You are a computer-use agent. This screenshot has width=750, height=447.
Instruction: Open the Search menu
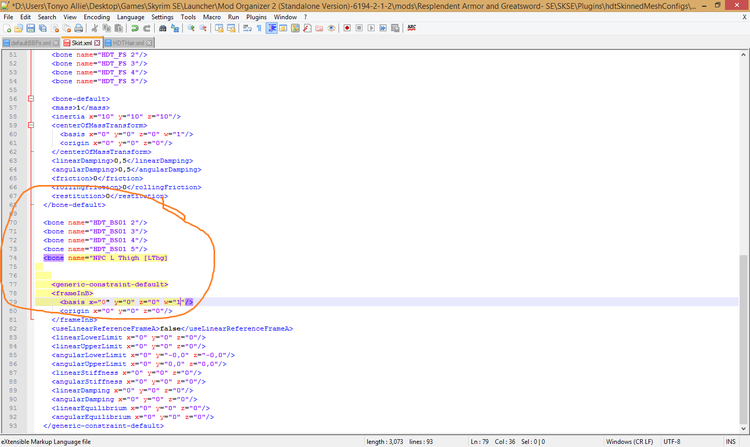pyautogui.click(x=47, y=17)
